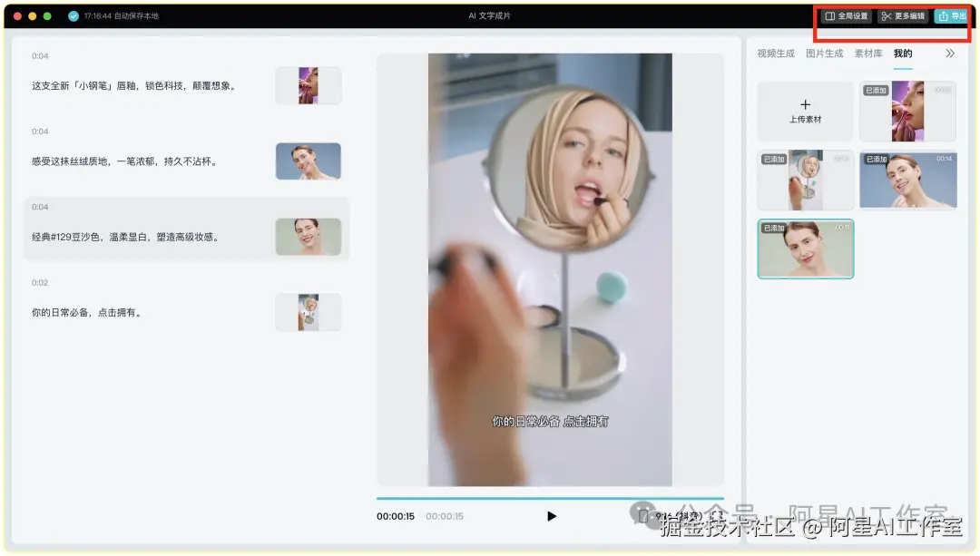Screen dimensions: 980x556
Task: Open 全局设置 global settings
Action: click(847, 16)
